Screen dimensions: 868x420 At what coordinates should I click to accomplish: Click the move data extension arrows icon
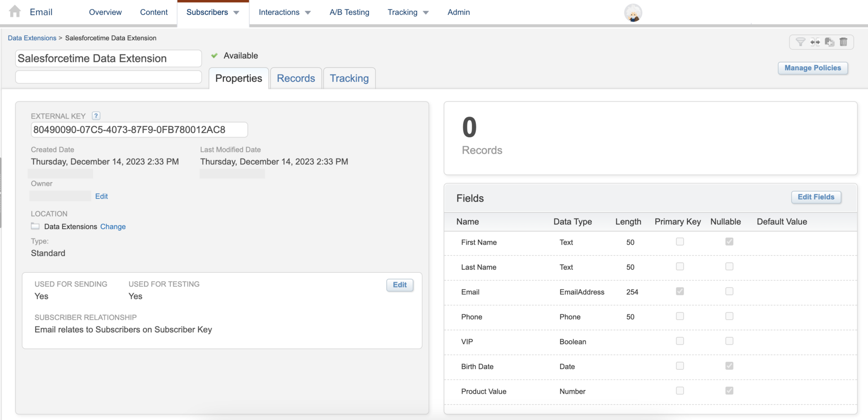click(815, 42)
